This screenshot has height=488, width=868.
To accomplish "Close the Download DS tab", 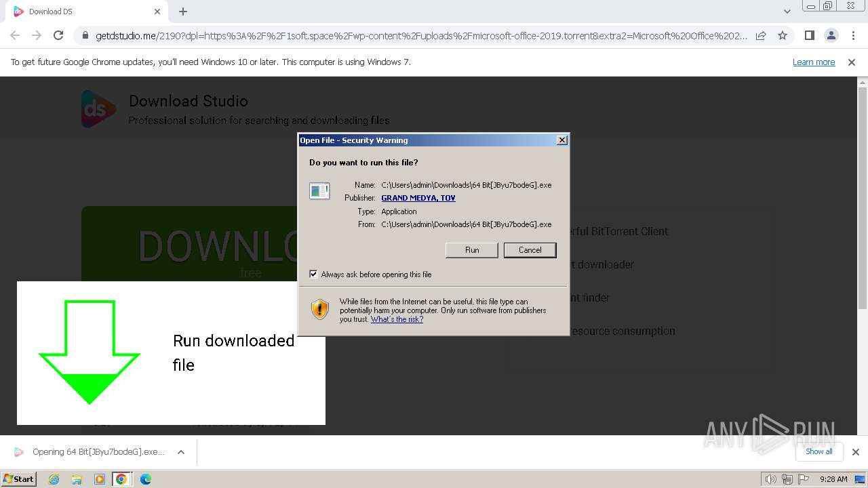I will [x=157, y=12].
